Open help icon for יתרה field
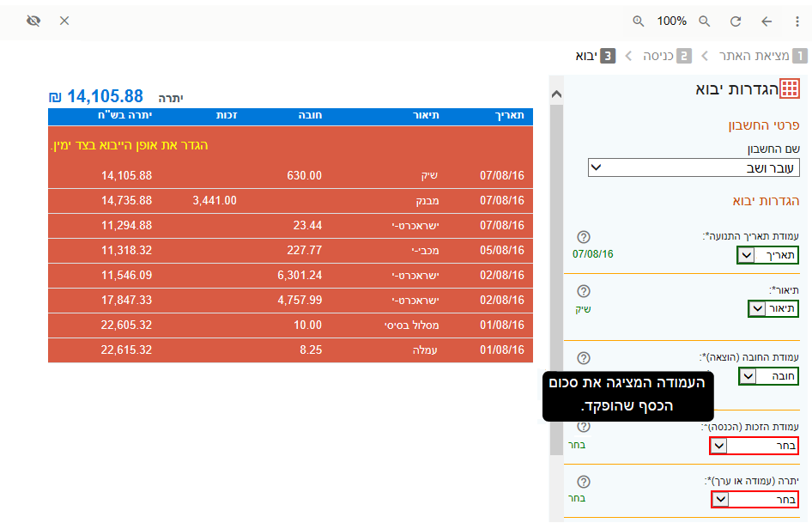The height and width of the screenshot is (523, 812). 584,482
